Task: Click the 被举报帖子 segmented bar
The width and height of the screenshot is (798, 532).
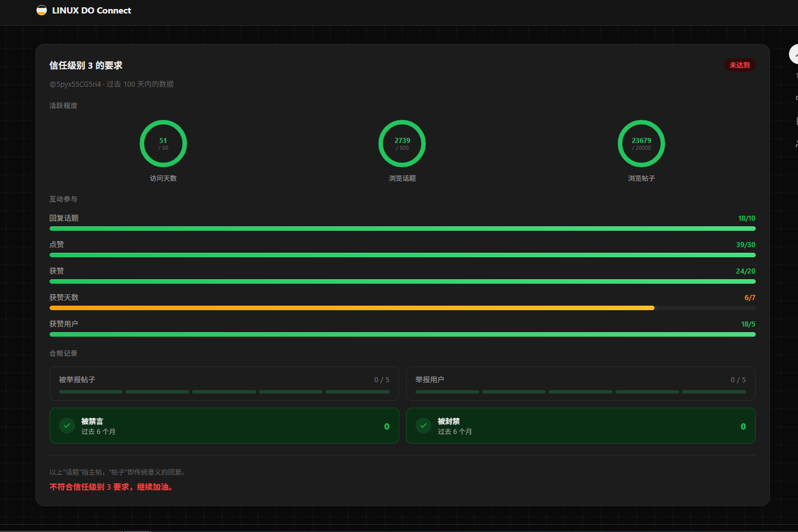Action: point(224,392)
